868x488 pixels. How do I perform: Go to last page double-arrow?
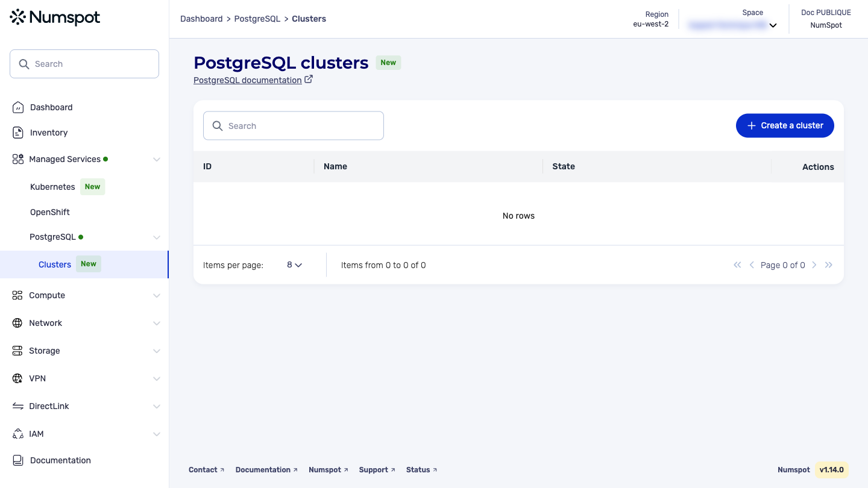829,265
